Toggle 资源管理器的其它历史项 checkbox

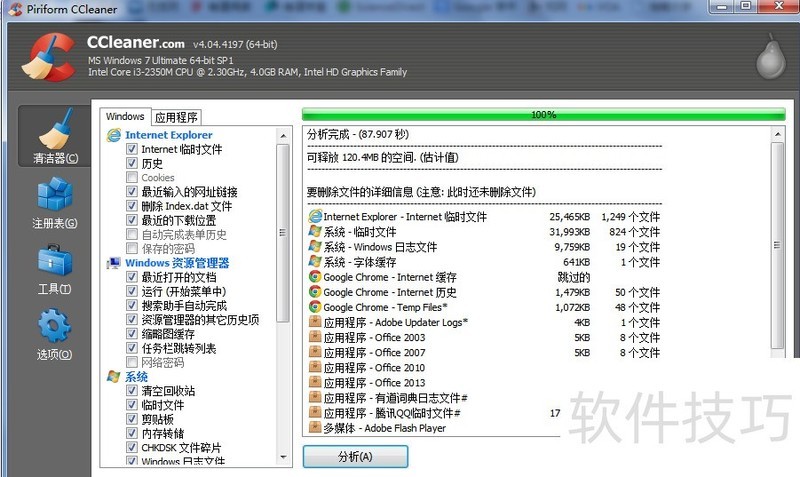click(132, 320)
